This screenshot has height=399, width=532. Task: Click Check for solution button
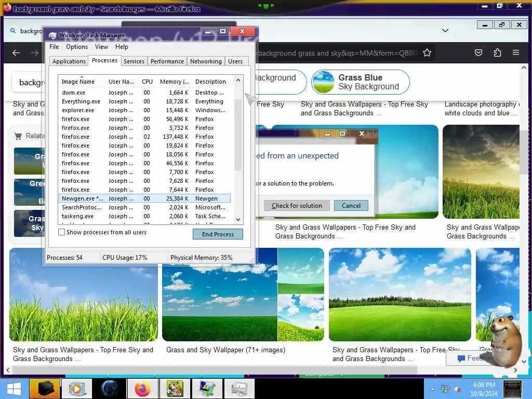pyautogui.click(x=297, y=206)
